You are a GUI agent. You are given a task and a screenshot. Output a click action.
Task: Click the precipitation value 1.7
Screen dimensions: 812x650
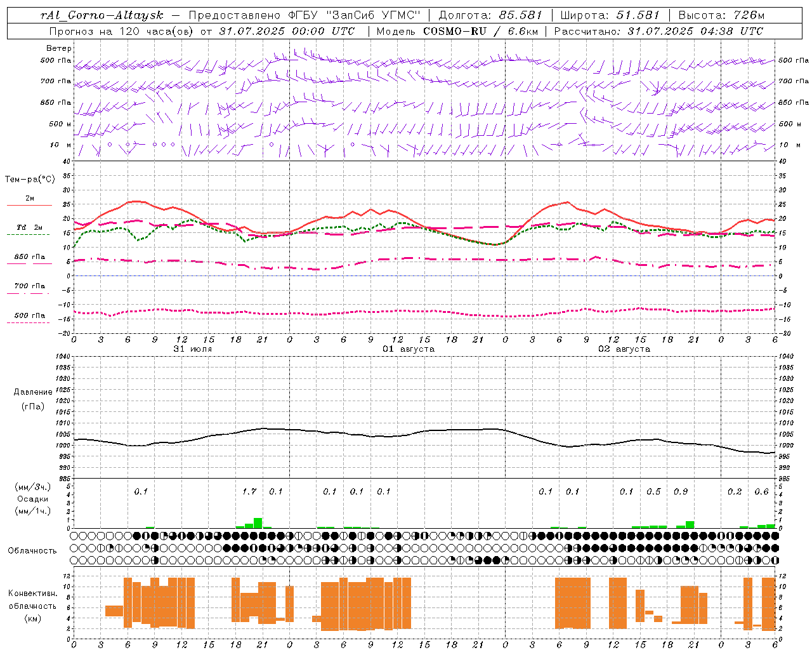click(249, 491)
